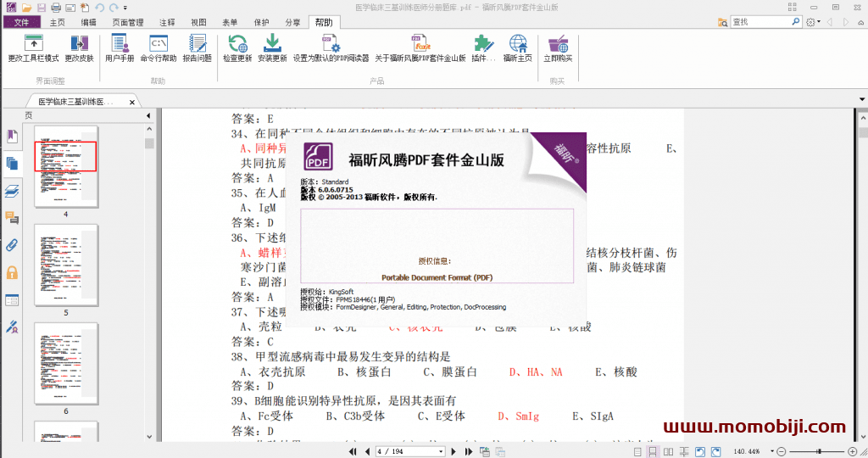Click into the 查找 search field
The height and width of the screenshot is (458, 868).
pyautogui.click(x=760, y=21)
